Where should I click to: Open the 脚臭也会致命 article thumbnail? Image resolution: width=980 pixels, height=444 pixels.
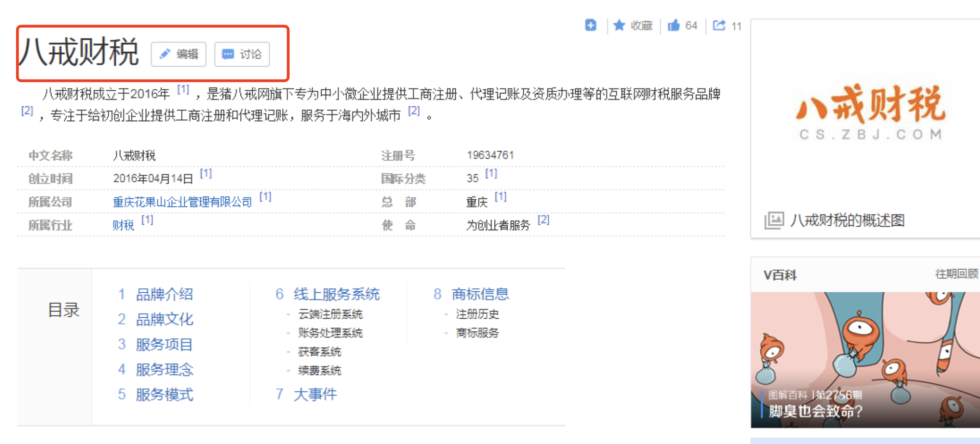click(x=864, y=359)
